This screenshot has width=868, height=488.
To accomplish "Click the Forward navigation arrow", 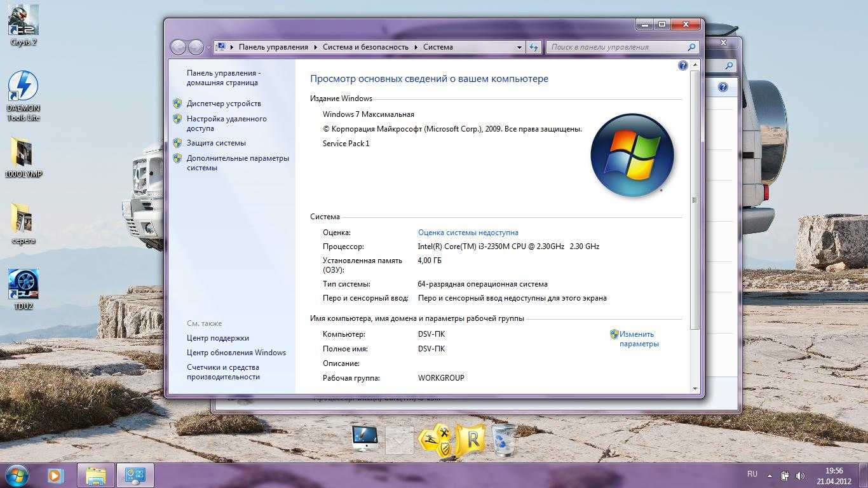I will [x=196, y=46].
